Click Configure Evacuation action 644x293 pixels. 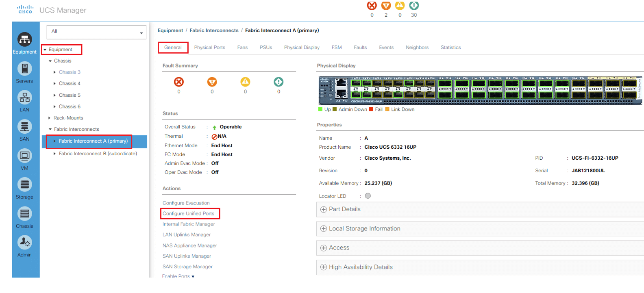pyautogui.click(x=186, y=203)
